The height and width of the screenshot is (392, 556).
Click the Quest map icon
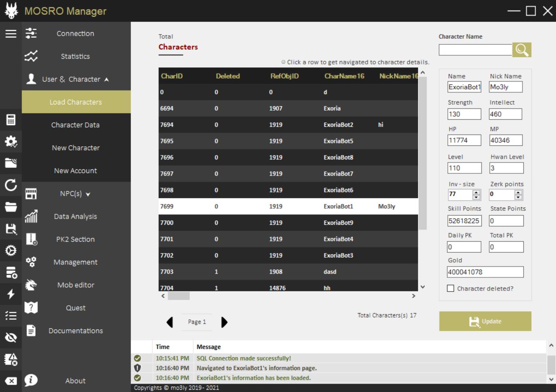click(31, 308)
